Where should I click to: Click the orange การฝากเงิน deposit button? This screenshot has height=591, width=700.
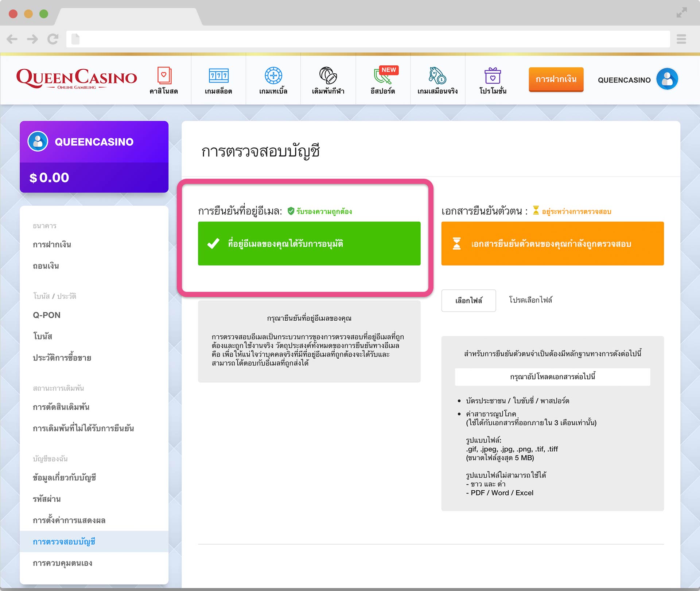[556, 79]
